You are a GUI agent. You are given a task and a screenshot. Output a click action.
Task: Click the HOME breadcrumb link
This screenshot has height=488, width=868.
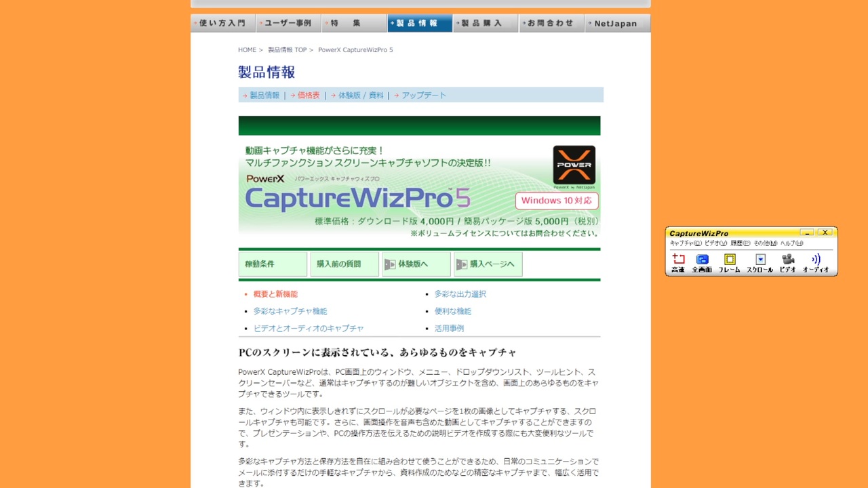pyautogui.click(x=247, y=49)
